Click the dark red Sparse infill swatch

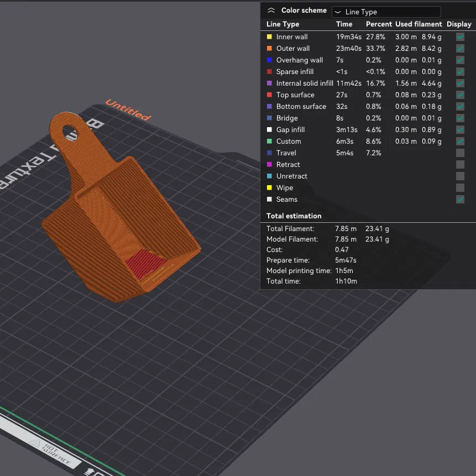coord(269,72)
